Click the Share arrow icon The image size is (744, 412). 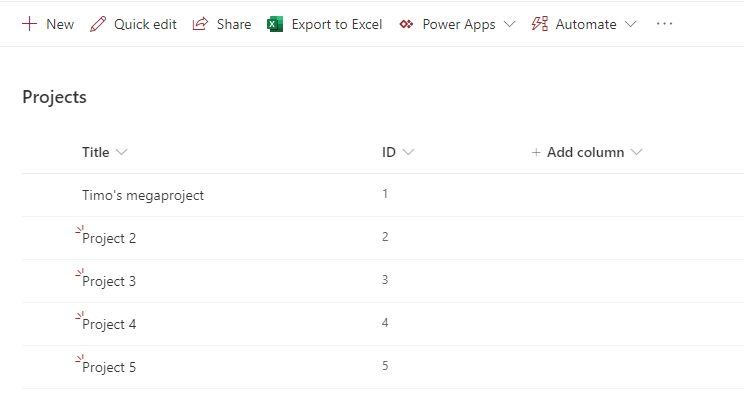click(x=201, y=24)
